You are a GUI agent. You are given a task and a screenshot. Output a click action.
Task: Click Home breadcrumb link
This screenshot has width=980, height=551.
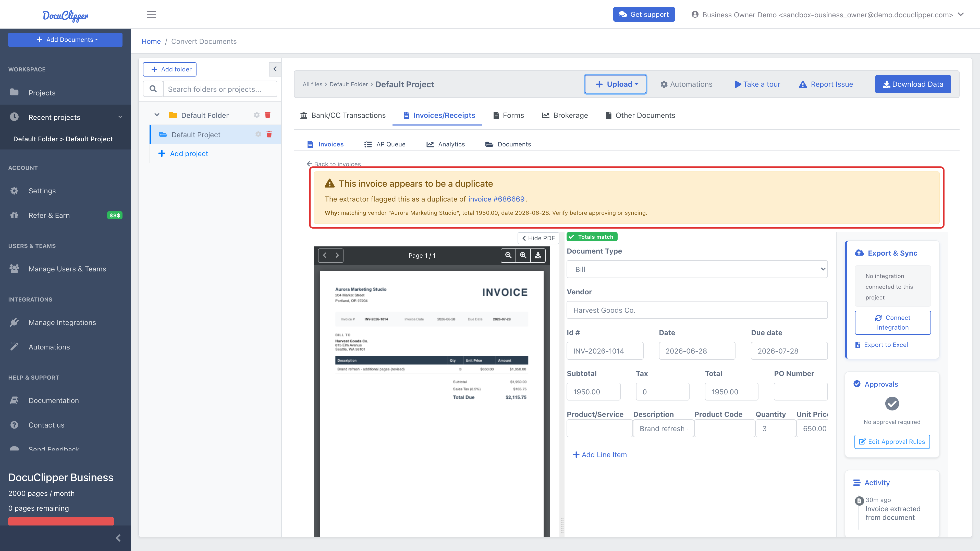point(151,41)
